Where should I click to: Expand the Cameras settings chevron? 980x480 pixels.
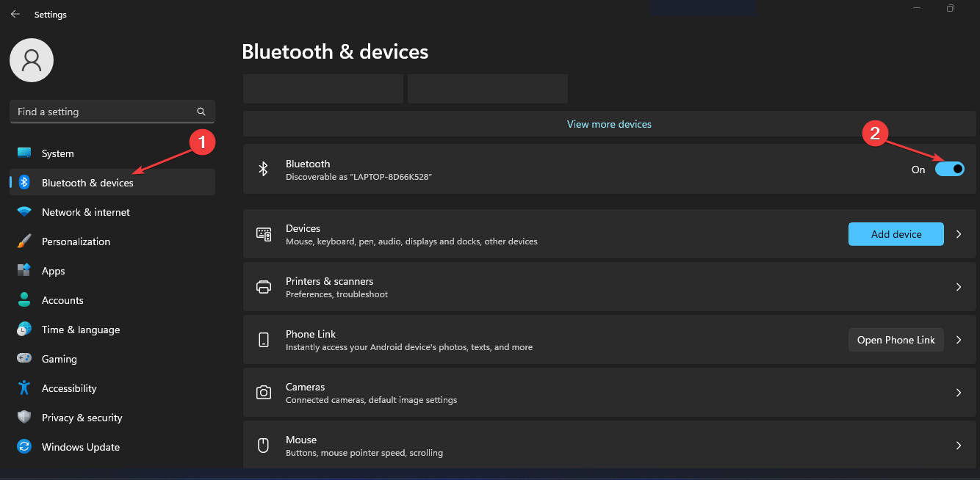[x=959, y=393]
